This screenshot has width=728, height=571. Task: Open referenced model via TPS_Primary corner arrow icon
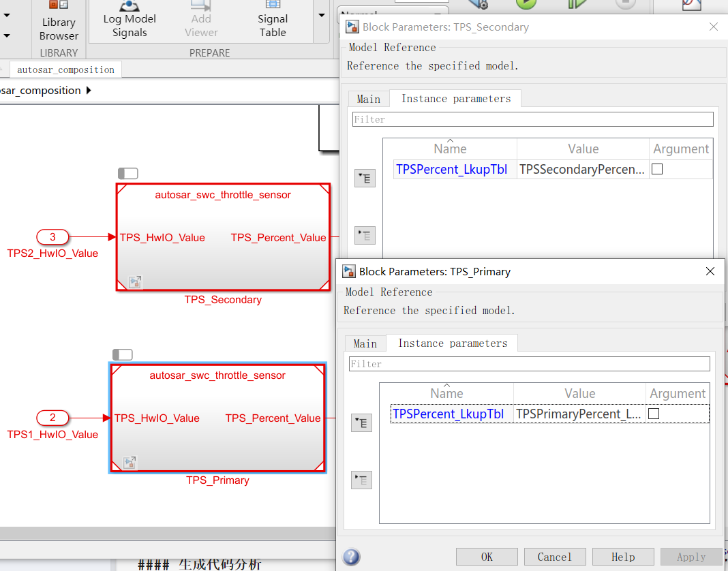[130, 462]
